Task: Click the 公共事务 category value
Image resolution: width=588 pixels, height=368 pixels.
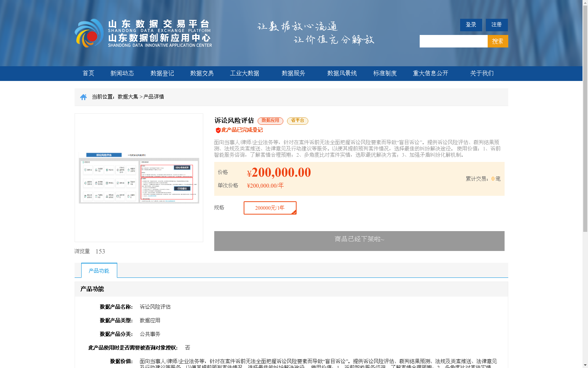Action: (x=150, y=334)
